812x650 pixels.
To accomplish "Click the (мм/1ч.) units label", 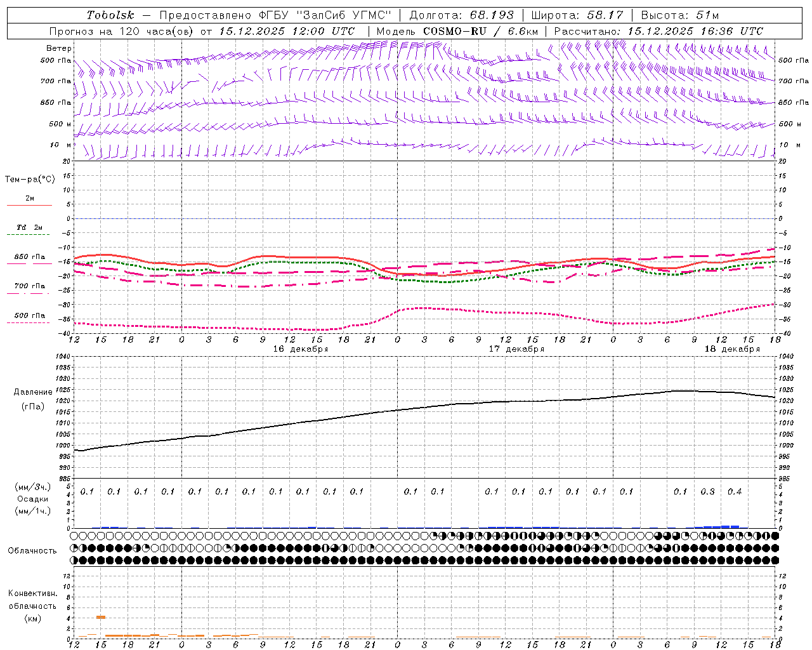I will pyautogui.click(x=33, y=511).
